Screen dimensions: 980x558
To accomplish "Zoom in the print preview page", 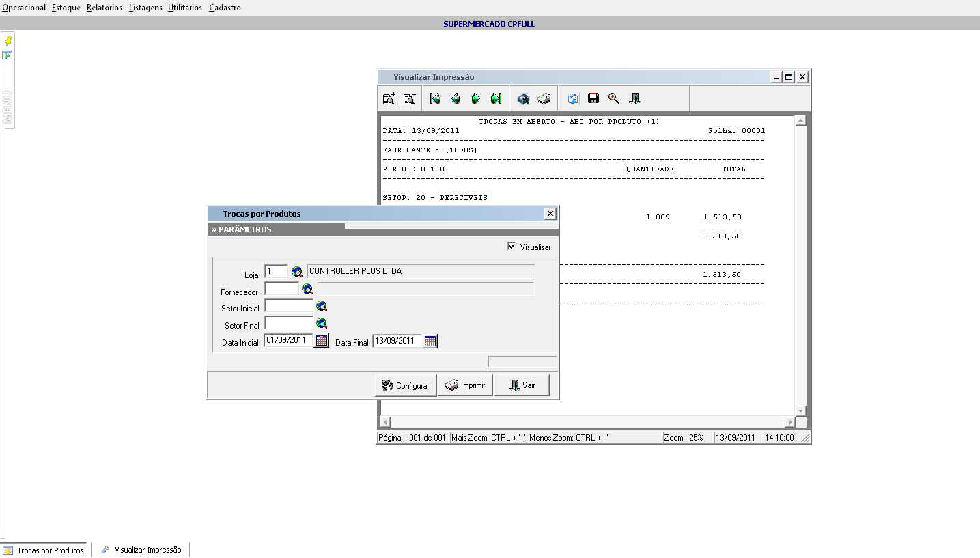I will (x=389, y=99).
